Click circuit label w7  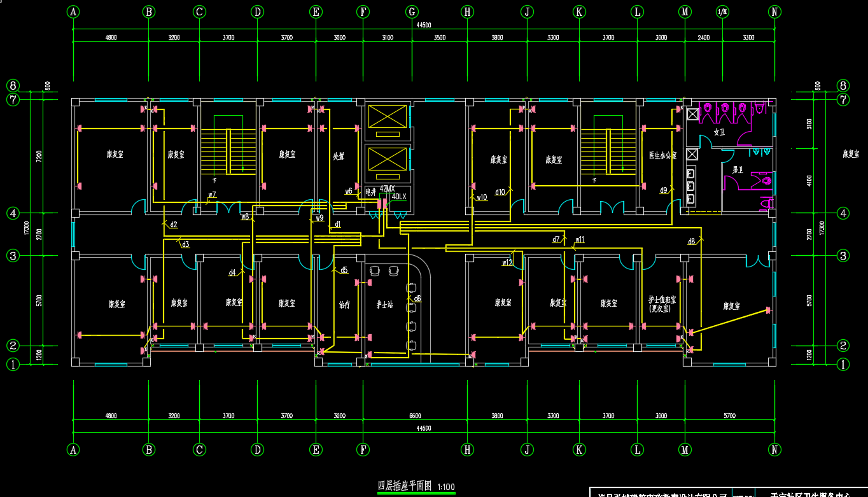pyautogui.click(x=212, y=195)
